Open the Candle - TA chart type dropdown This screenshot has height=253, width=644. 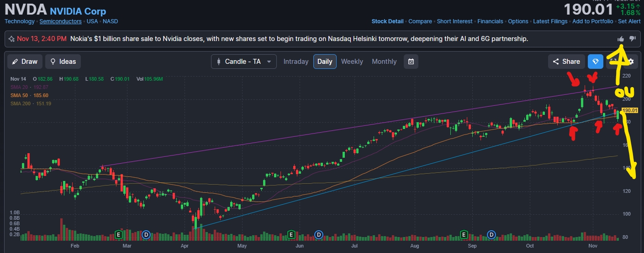coord(243,62)
